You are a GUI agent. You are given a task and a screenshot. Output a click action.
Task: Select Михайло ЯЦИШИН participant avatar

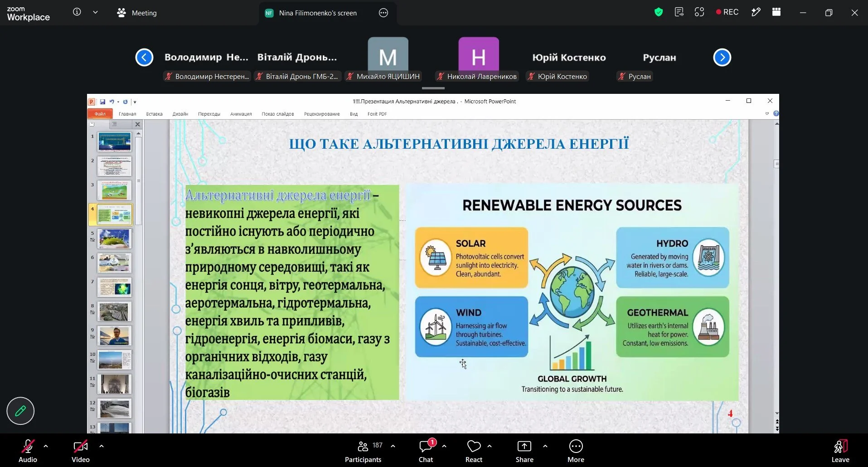coord(388,57)
